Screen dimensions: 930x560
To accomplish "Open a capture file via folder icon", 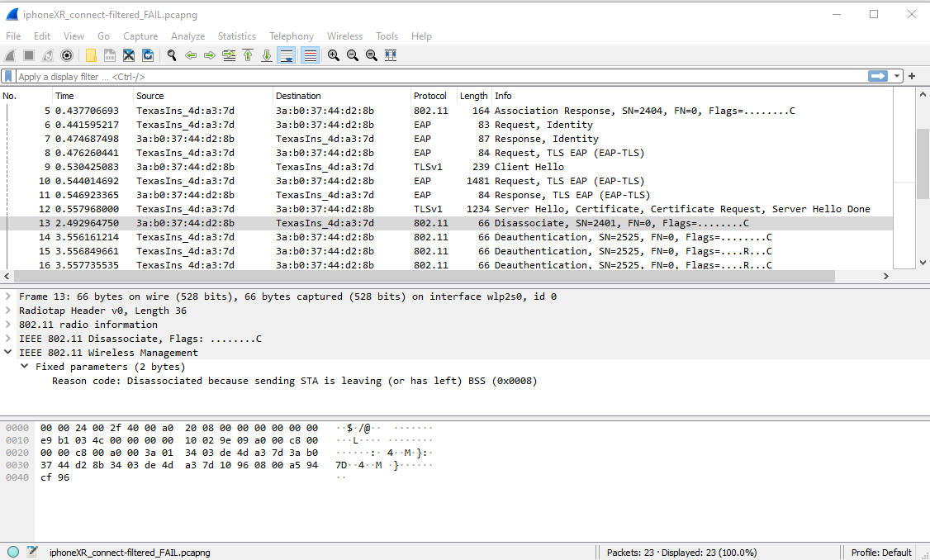I will (91, 55).
